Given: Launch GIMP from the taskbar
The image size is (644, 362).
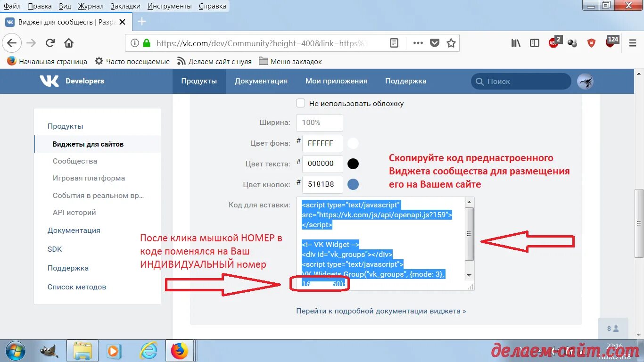Looking at the screenshot, I should 49,351.
